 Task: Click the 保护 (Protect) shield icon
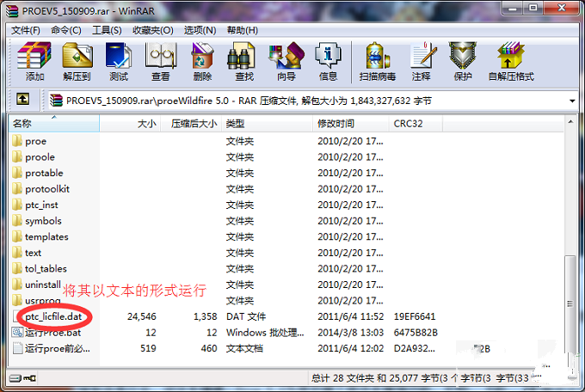pyautogui.click(x=463, y=56)
